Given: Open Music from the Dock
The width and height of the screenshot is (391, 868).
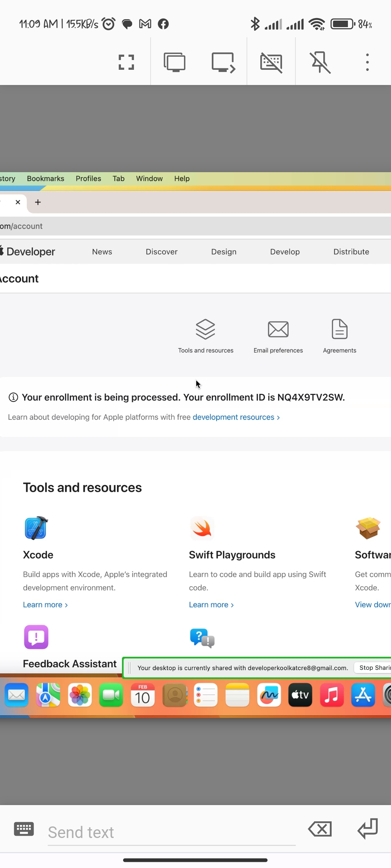Looking at the screenshot, I should point(332,695).
